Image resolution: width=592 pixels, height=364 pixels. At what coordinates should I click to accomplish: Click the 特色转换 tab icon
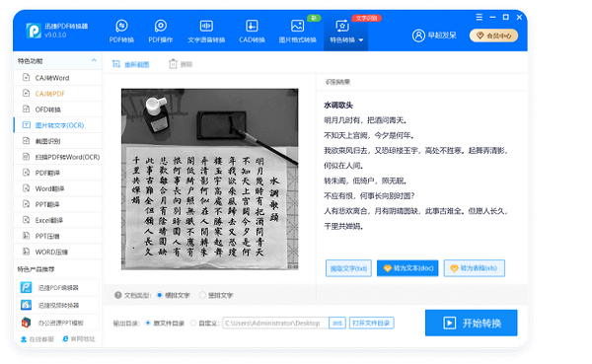pyautogui.click(x=342, y=26)
